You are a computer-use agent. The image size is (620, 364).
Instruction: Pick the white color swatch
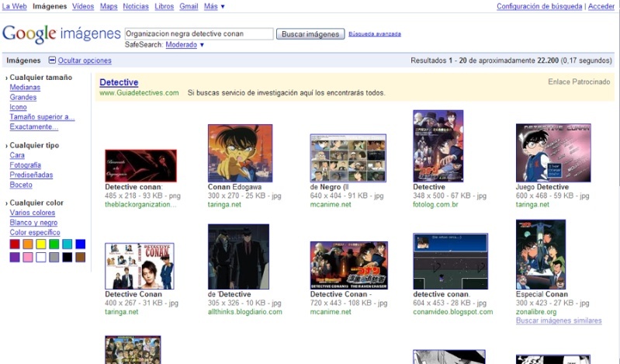click(x=41, y=258)
